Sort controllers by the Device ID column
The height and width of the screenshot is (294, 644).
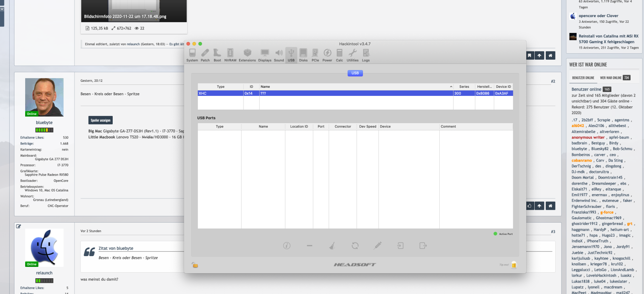pos(503,87)
